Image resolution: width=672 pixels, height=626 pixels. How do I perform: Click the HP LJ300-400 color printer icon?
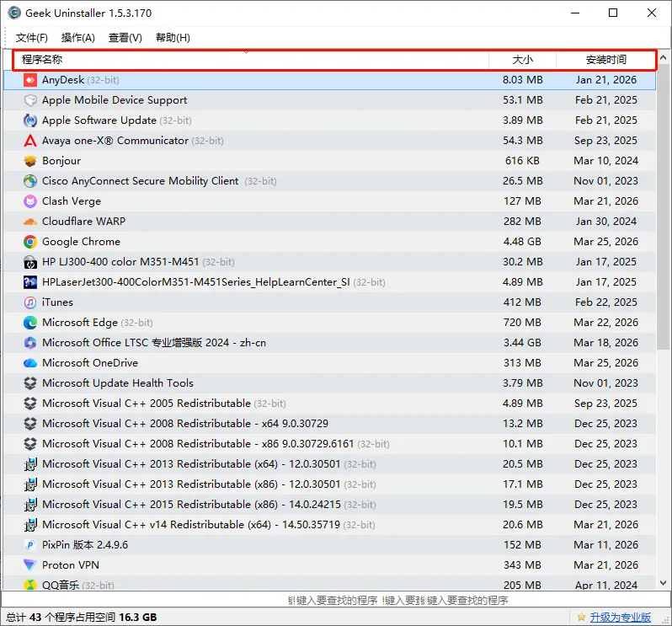pyautogui.click(x=30, y=262)
